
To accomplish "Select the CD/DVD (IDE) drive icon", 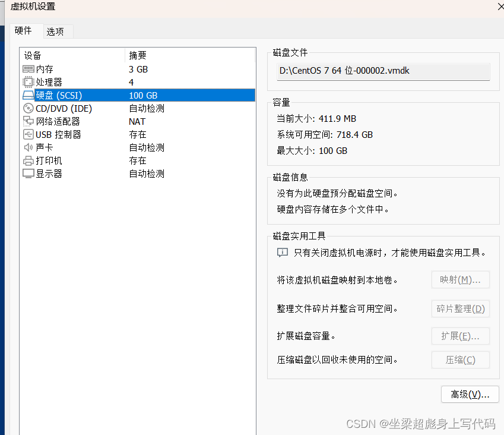I will point(28,108).
